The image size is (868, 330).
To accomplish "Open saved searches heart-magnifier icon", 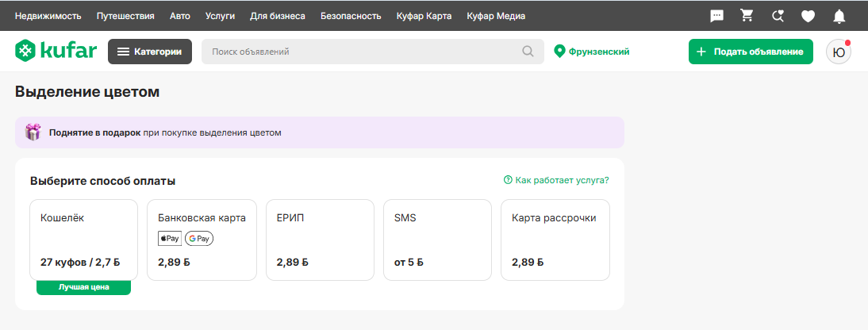I will point(778,16).
